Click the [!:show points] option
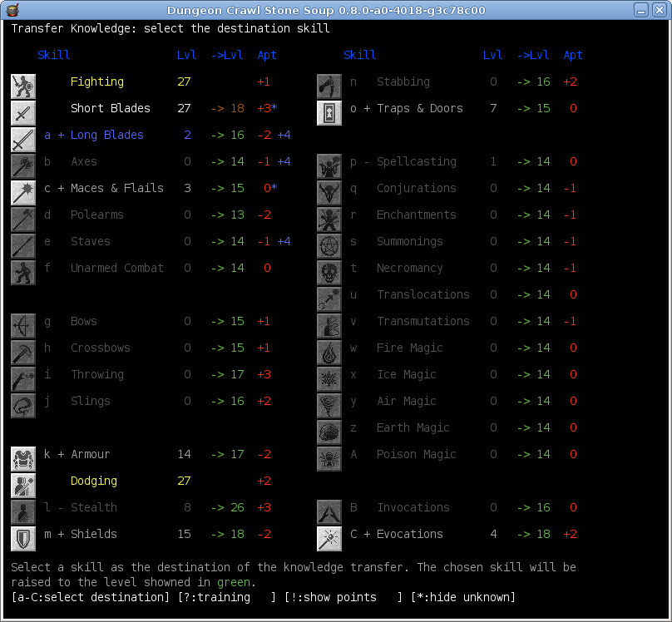Viewport: 672px width, 622px height. point(343,597)
